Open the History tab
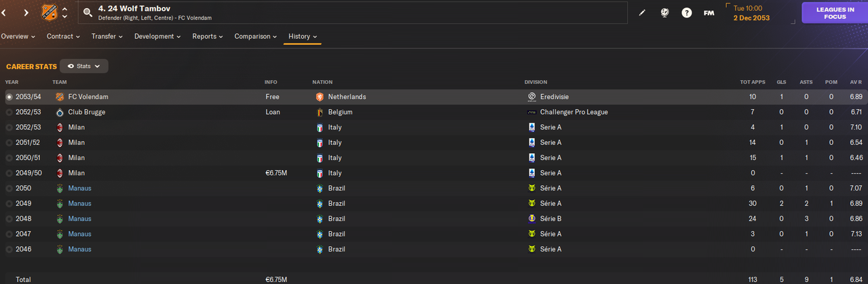868x284 pixels. [302, 36]
